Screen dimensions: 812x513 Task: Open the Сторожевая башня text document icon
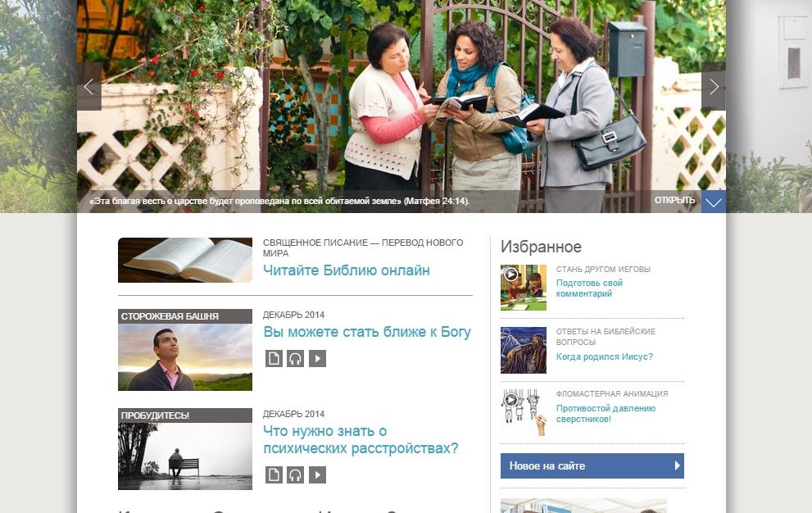point(274,359)
